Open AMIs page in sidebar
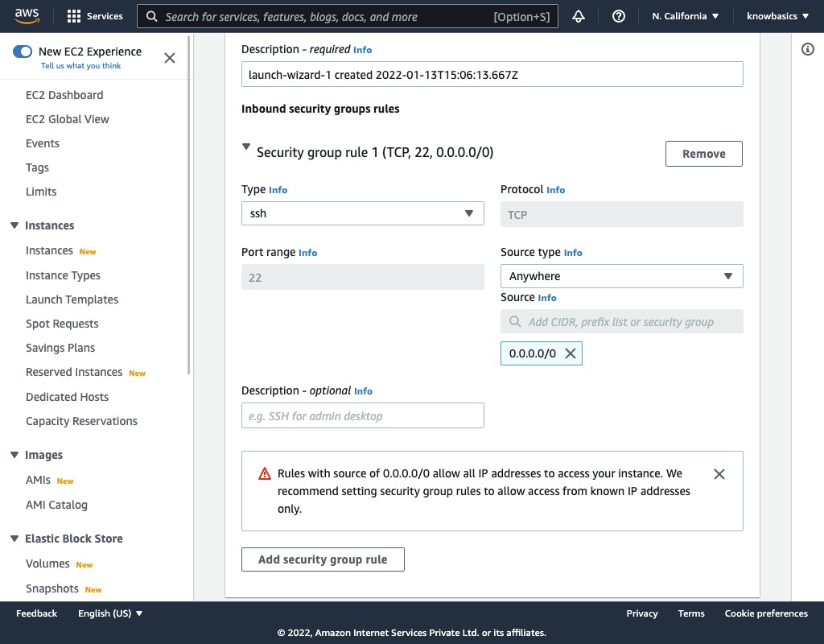 click(x=38, y=480)
